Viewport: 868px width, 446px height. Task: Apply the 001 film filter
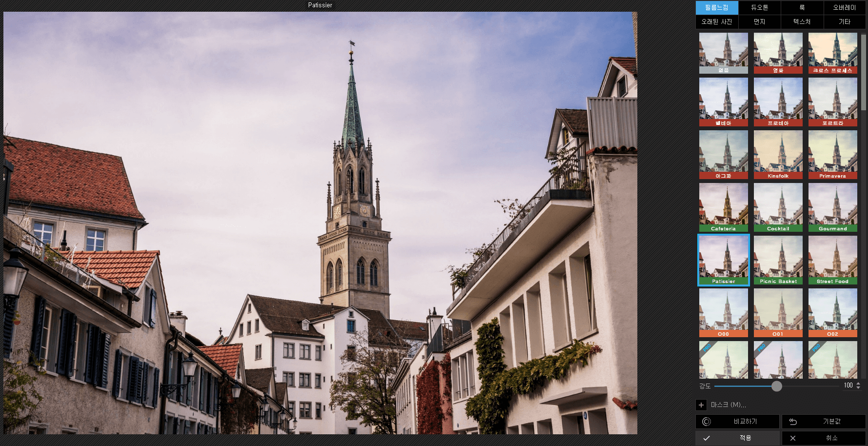[778, 313]
